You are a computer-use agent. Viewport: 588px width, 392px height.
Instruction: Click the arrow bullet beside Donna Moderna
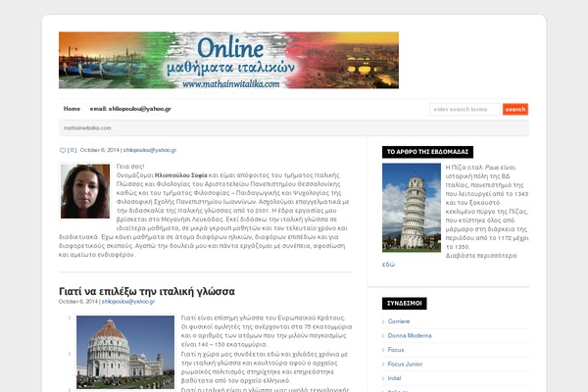(383, 336)
